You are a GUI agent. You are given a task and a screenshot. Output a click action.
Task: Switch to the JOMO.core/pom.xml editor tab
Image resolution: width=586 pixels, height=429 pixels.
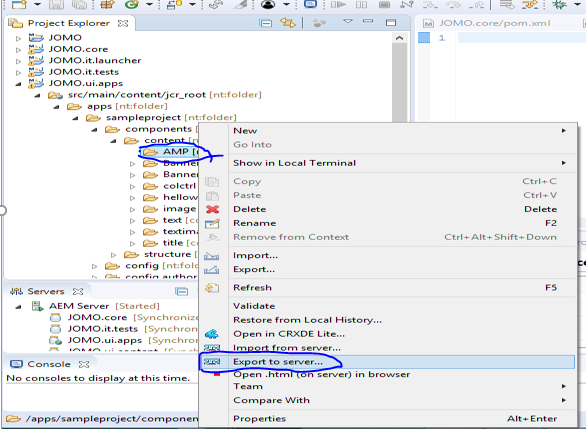pos(487,23)
